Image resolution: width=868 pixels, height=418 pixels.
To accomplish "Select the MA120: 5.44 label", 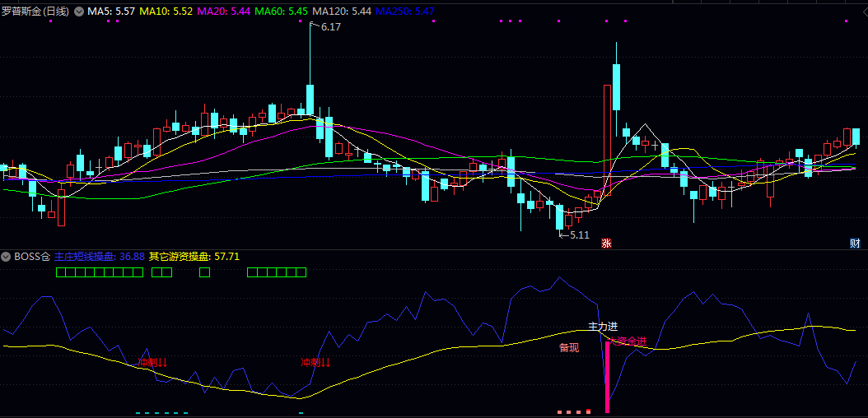I will [342, 11].
